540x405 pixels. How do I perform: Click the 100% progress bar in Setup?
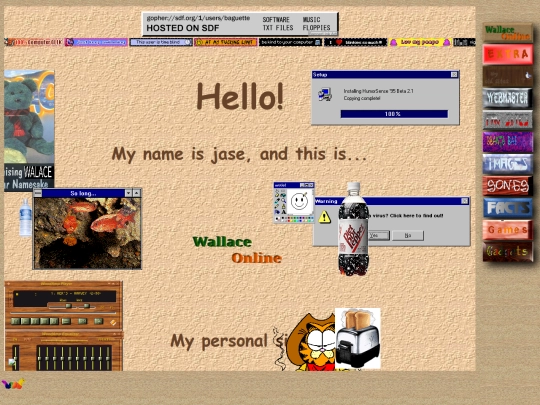[x=394, y=114]
